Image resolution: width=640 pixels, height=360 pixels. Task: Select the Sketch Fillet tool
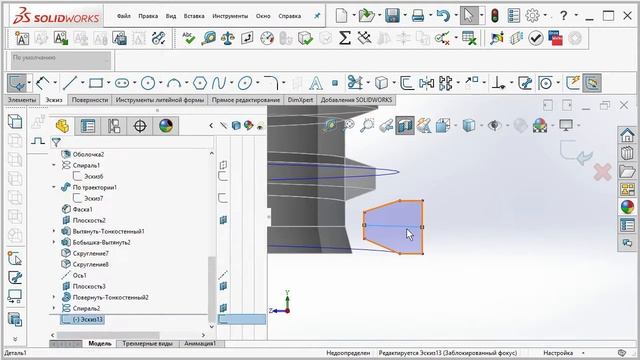[271, 83]
